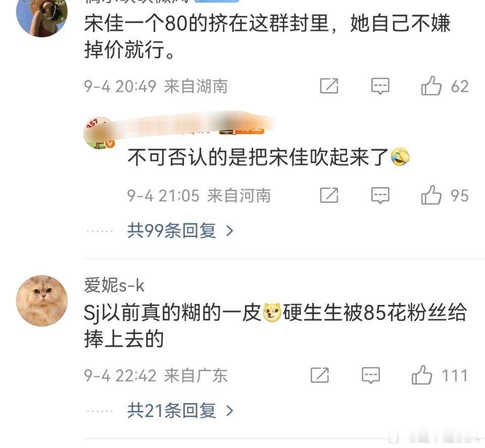Like the reply from 河南 with 95 likes
The height and width of the screenshot is (448, 485).
[x=431, y=195]
